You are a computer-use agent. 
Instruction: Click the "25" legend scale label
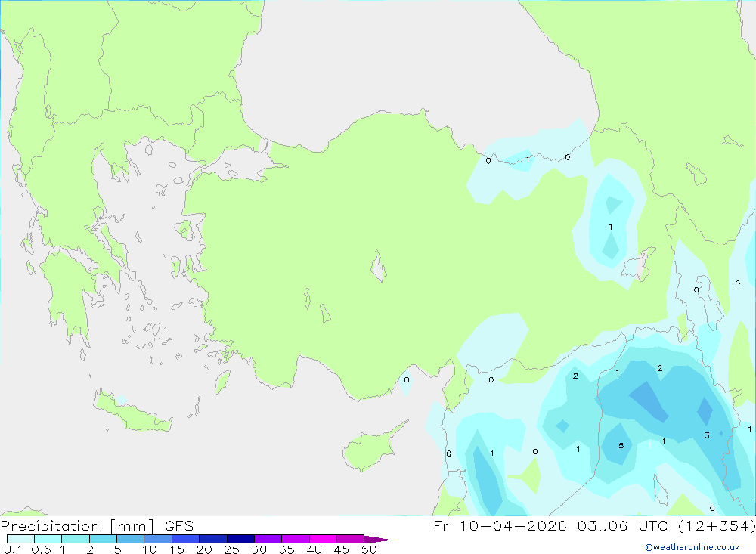(x=231, y=549)
